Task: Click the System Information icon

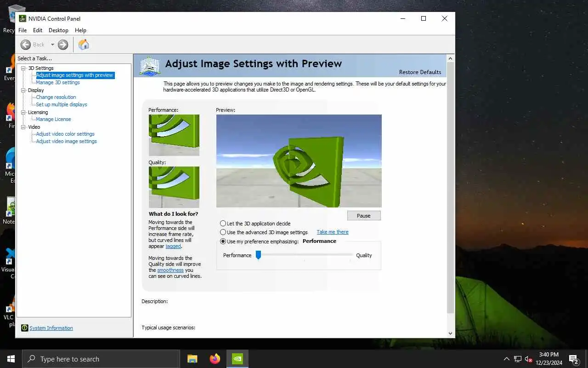Action: coord(25,328)
